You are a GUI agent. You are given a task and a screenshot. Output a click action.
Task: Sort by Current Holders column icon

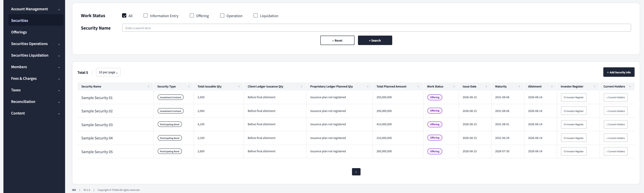630,87
